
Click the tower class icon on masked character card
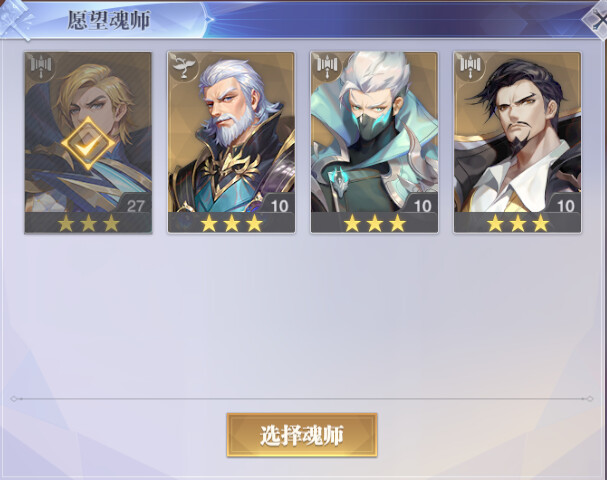pos(326,65)
